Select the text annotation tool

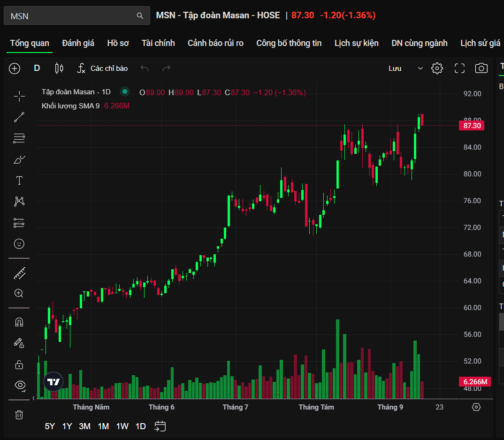[19, 181]
